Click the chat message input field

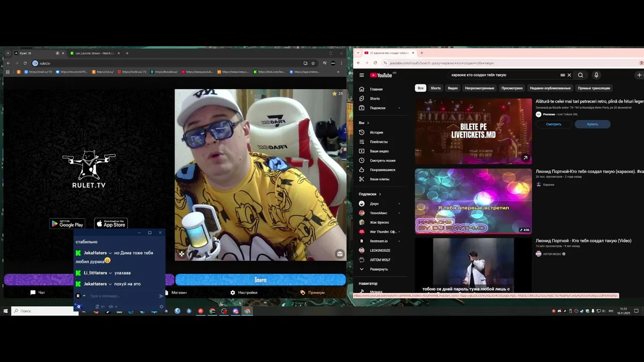122,296
